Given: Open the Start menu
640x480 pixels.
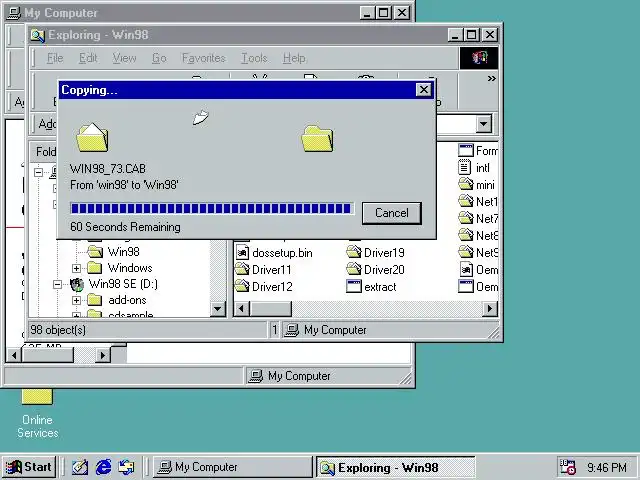Looking at the screenshot, I should pyautogui.click(x=29, y=467).
